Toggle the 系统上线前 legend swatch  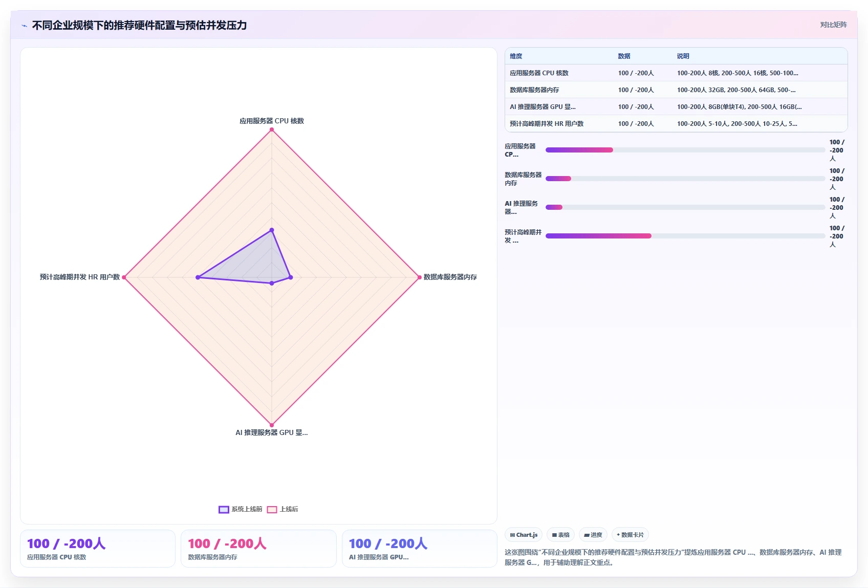tap(224, 509)
